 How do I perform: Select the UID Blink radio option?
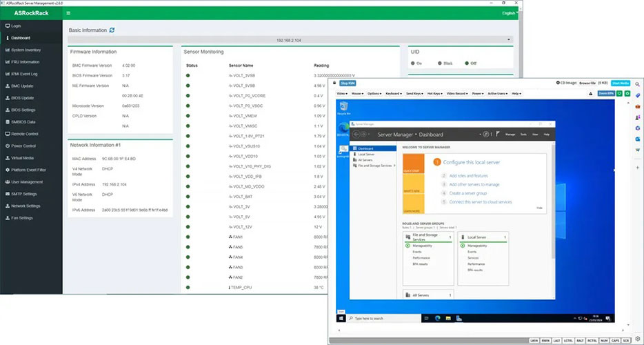(x=442, y=63)
